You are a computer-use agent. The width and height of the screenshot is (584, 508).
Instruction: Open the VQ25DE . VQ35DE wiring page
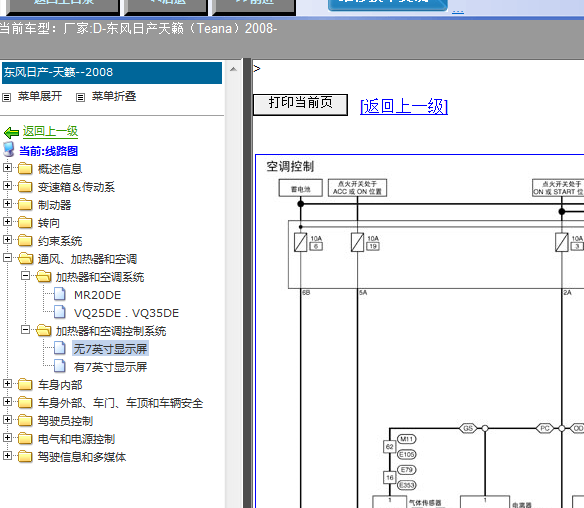(126, 313)
